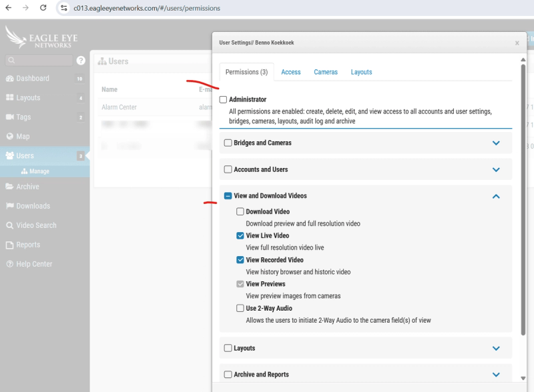
Task: Open the Layouts tab in User Settings
Action: [x=361, y=72]
